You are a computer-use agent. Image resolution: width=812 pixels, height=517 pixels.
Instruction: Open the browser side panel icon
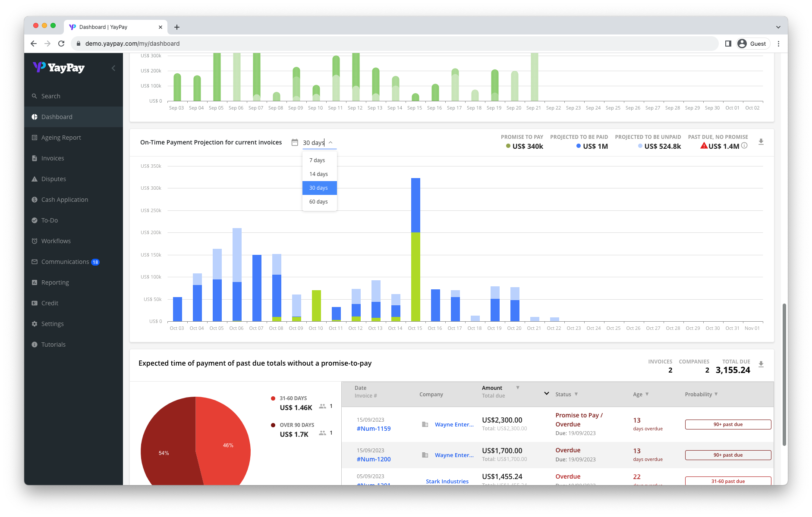tap(728, 44)
